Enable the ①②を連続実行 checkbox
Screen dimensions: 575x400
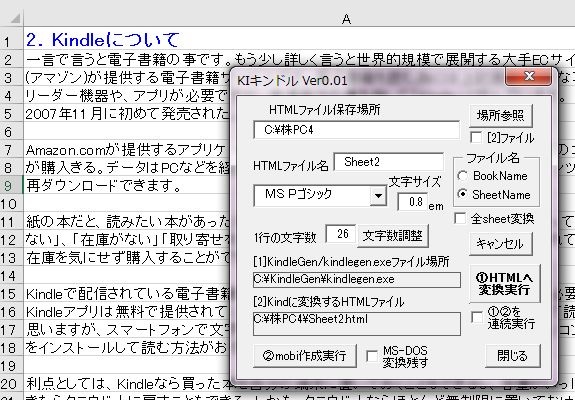pyautogui.click(x=477, y=317)
